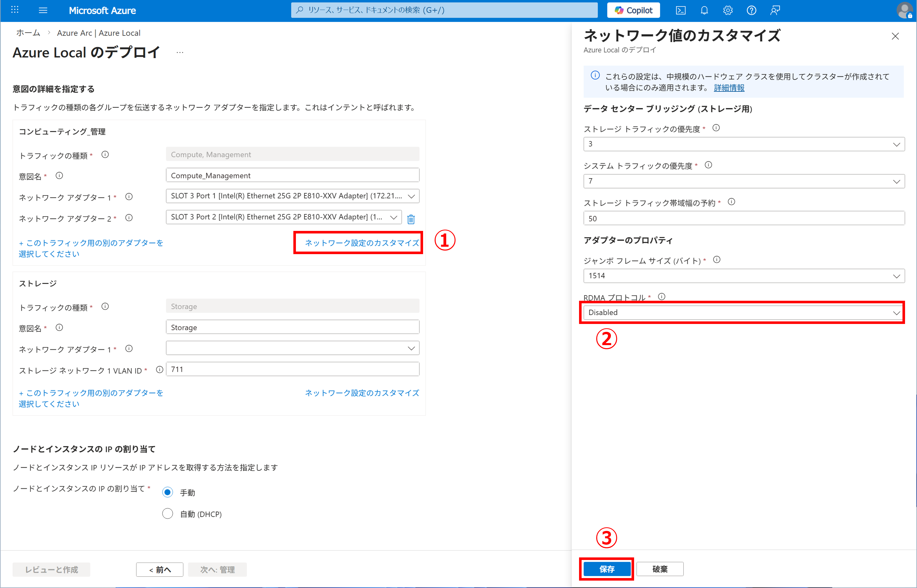
Task: Select 自動 (DHCP) radio button
Action: tap(168, 514)
